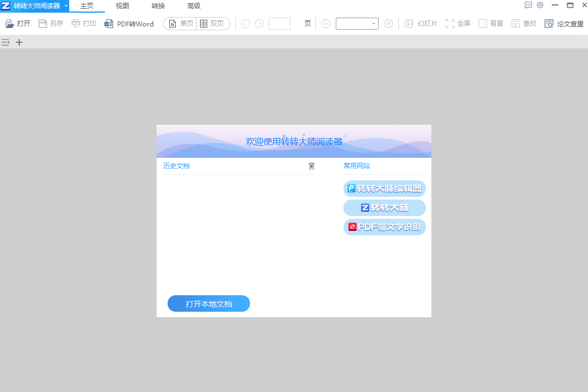Viewport: 588px width, 392px height.
Task: Click the page number input field
Action: tap(279, 24)
